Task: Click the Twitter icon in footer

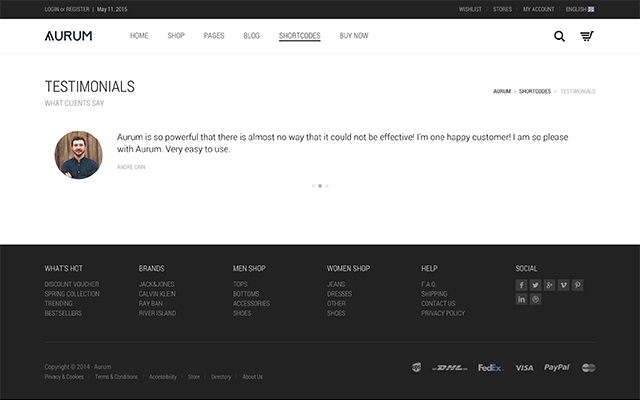Action: pyautogui.click(x=536, y=285)
